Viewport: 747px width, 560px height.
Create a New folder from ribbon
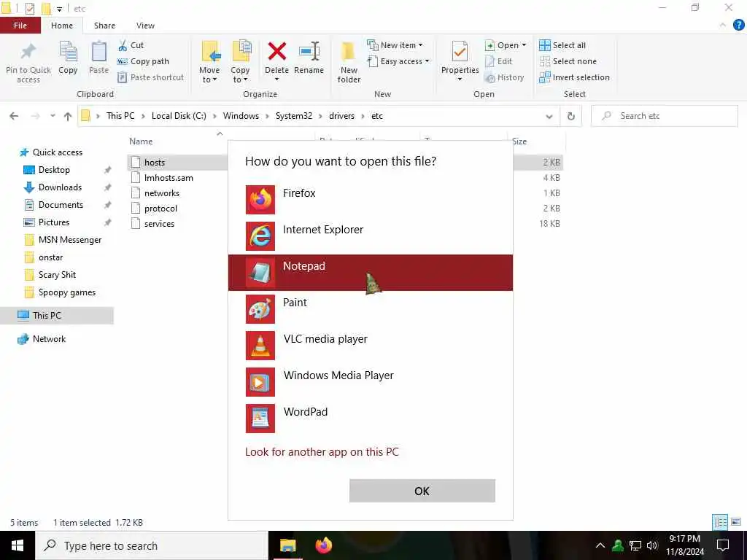[349, 63]
